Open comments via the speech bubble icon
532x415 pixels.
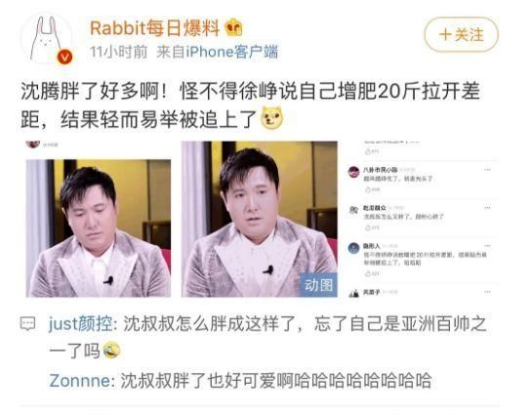click(28, 324)
